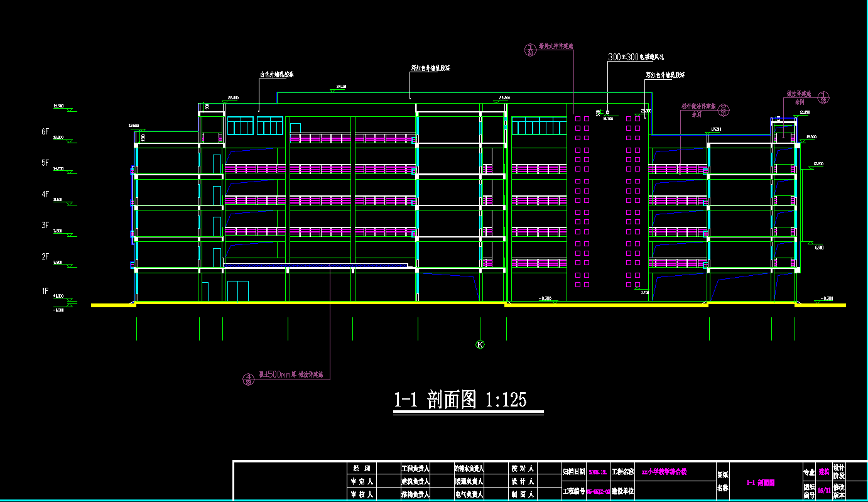This screenshot has width=868, height=502.
Task: Click the 归档日期 field in title block
Action: (573, 471)
